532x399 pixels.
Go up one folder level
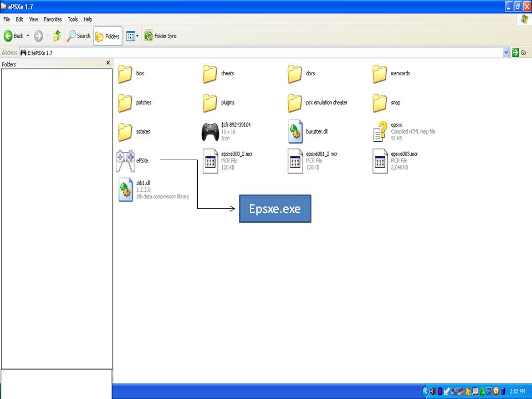coord(57,35)
